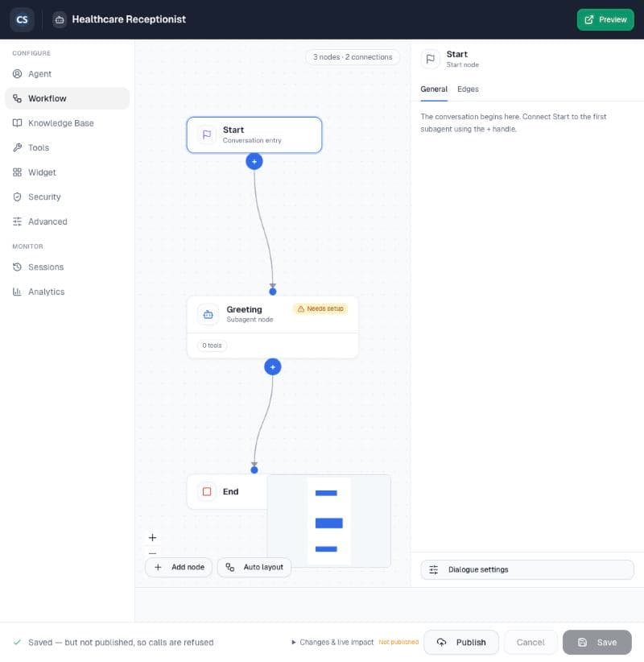Open the Agent section
644x662 pixels.
(x=67, y=74)
